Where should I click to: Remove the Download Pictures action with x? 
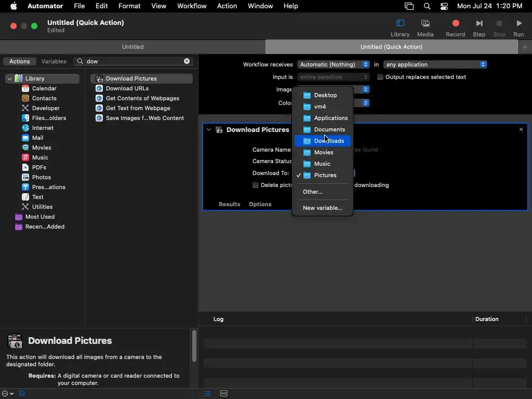point(521,129)
